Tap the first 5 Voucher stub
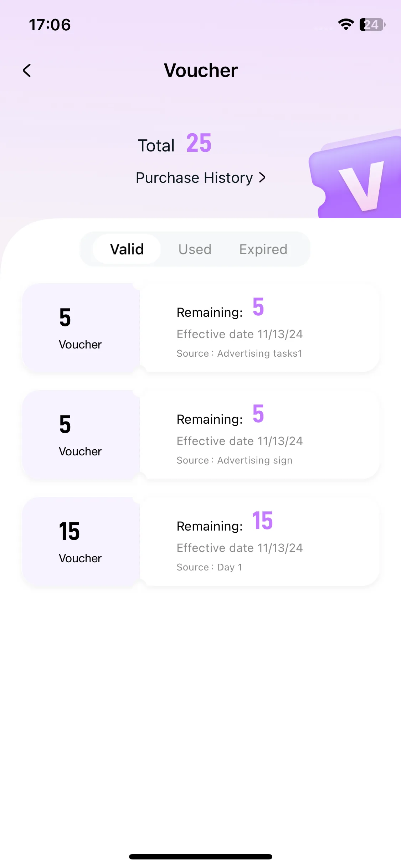 pos(81,328)
